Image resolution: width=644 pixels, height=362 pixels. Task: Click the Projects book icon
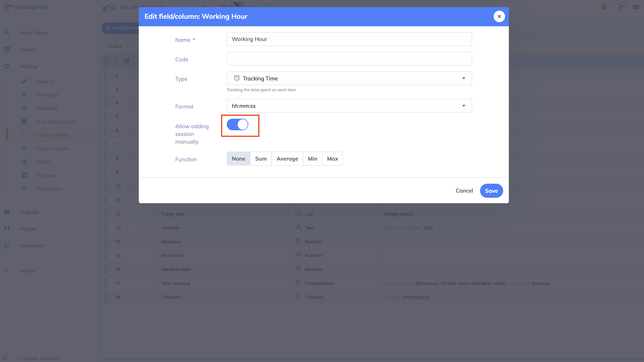click(x=7, y=212)
